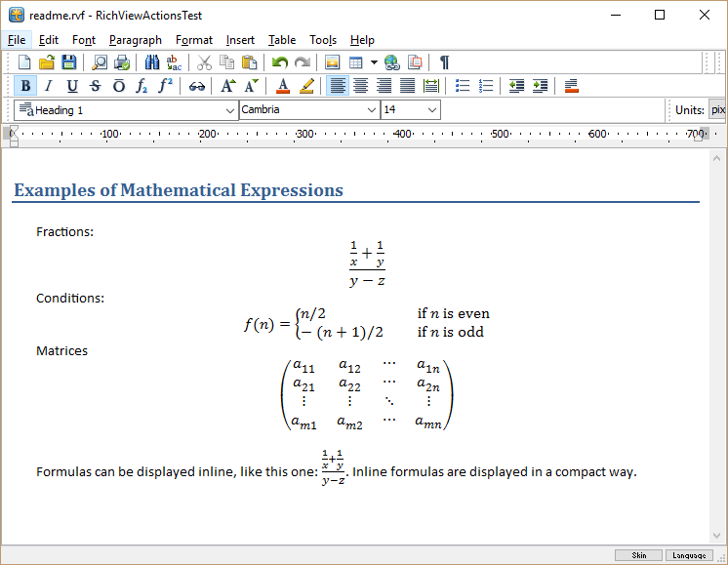
Task: Open the Insert menu
Action: pos(240,40)
